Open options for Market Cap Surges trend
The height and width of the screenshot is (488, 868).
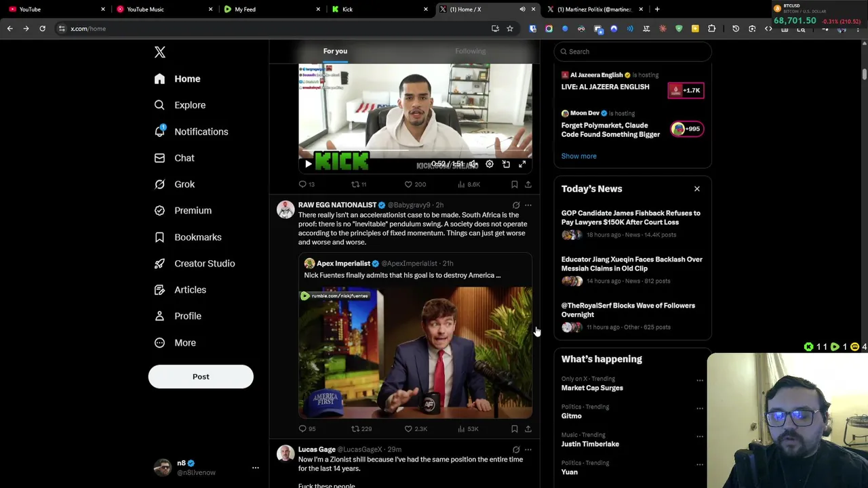click(700, 380)
